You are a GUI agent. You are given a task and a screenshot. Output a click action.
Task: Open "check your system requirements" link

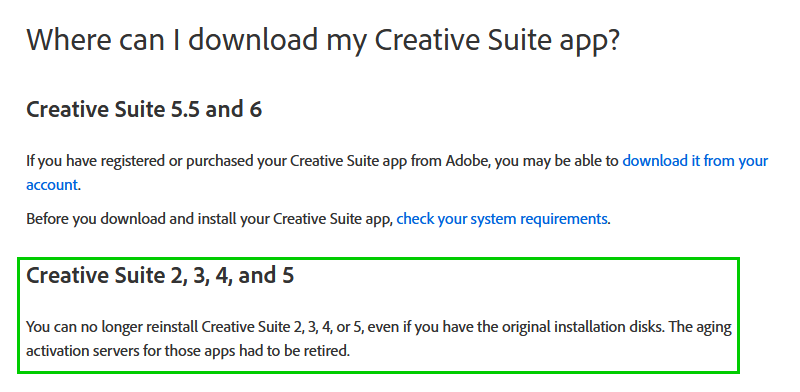coord(502,219)
